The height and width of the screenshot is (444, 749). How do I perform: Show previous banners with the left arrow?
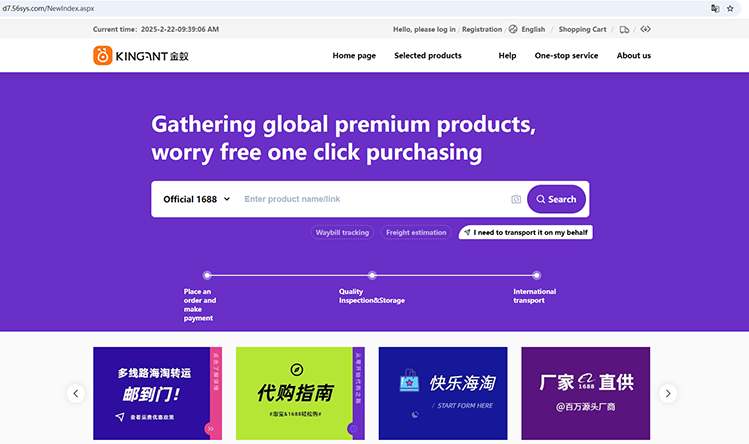point(75,393)
